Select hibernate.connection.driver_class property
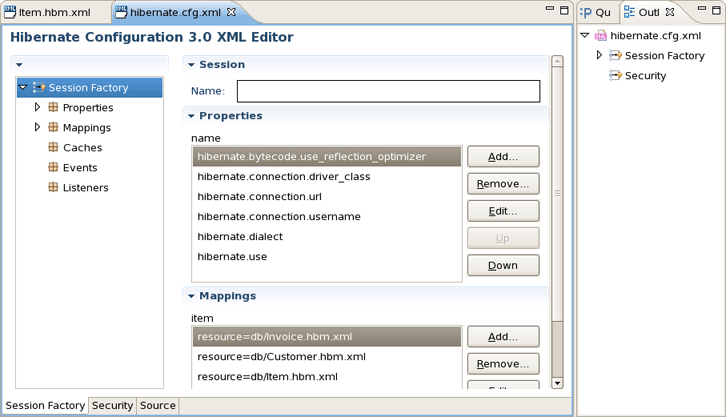The image size is (726, 417). (327, 176)
